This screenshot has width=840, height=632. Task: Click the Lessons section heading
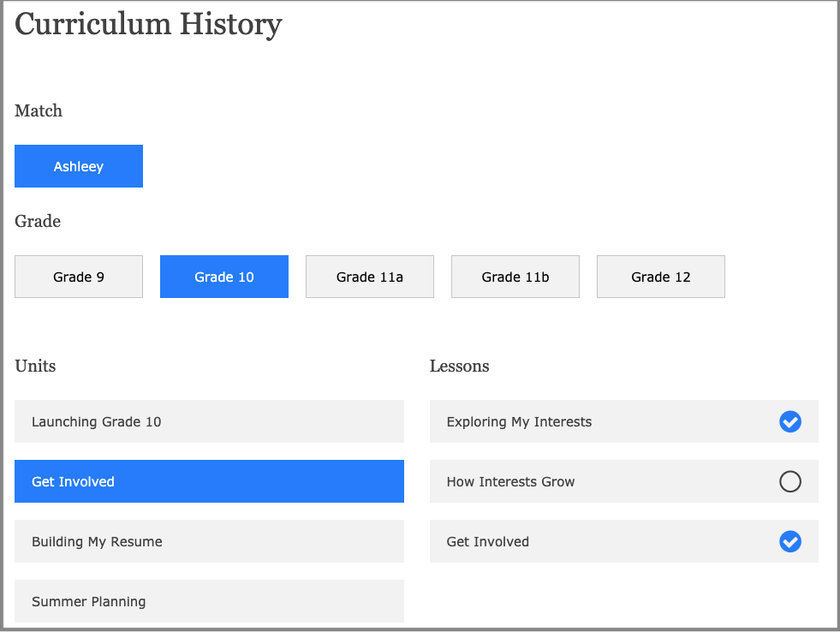(459, 366)
